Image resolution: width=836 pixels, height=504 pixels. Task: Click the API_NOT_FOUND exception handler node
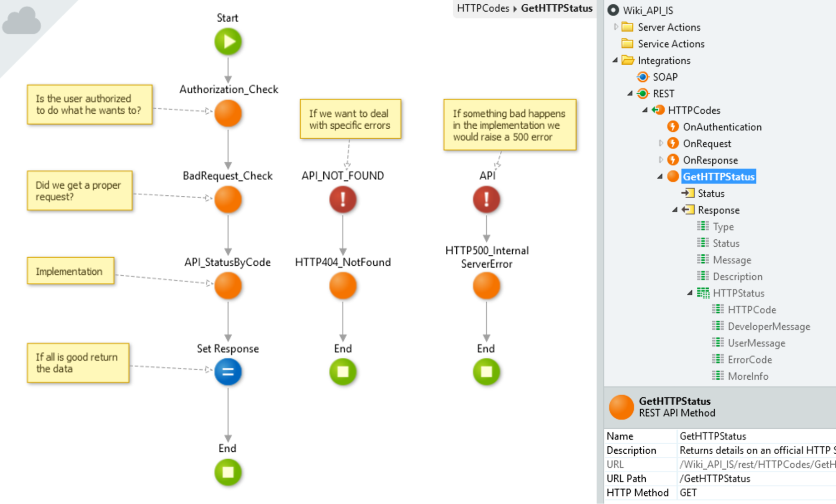coord(343,200)
